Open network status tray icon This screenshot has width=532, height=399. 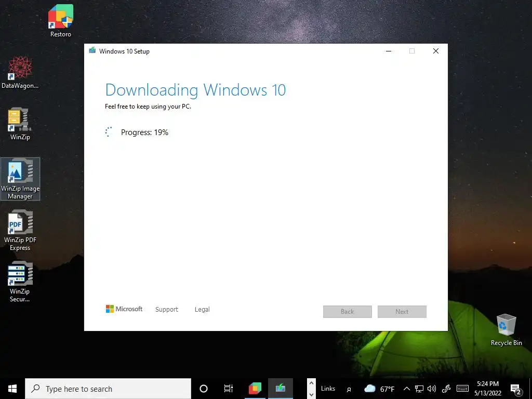click(x=419, y=389)
